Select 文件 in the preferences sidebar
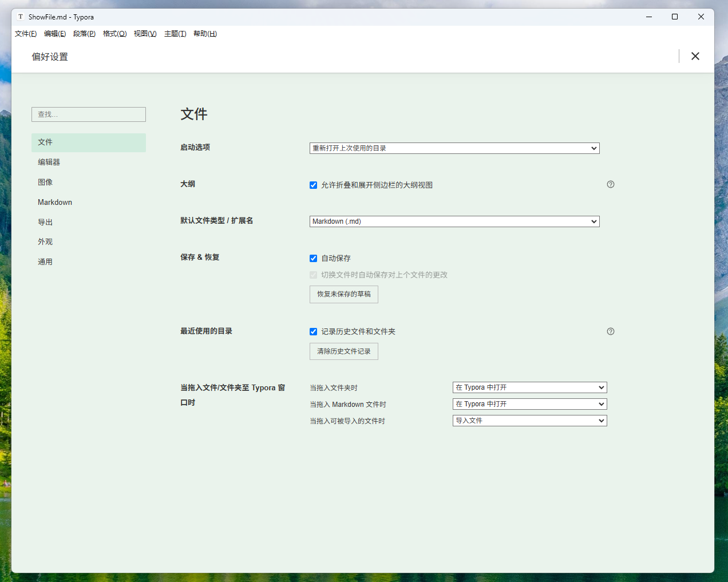This screenshot has height=582, width=728. coord(89,142)
